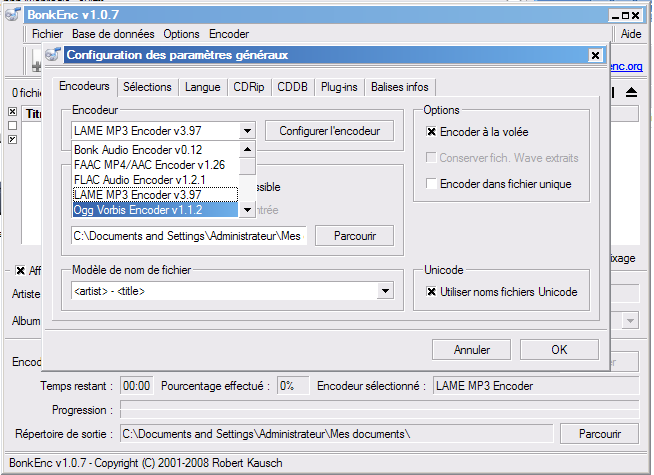The height and width of the screenshot is (475, 654).
Task: Choose FAAC MP4/AAC Encoder v1.26
Action: click(156, 165)
